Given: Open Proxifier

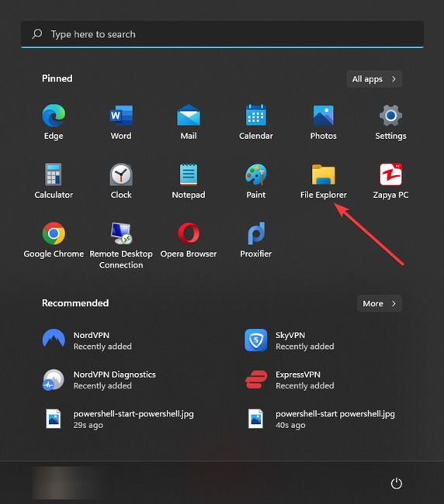Looking at the screenshot, I should (256, 240).
